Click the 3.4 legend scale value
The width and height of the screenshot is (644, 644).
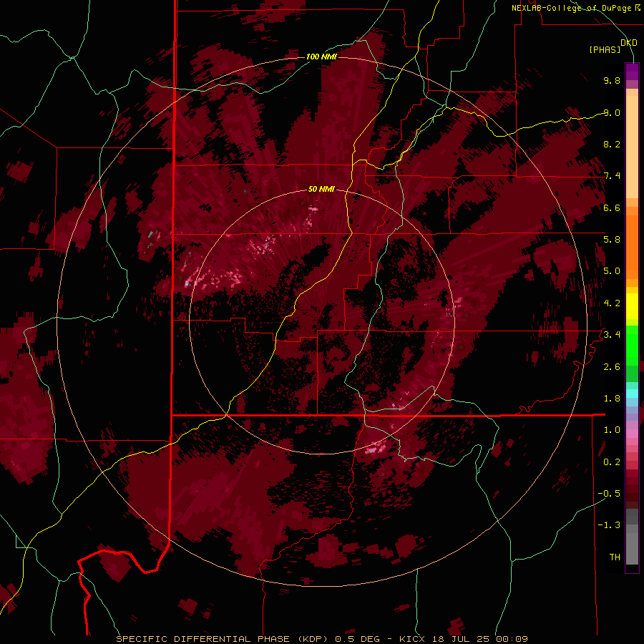click(612, 335)
